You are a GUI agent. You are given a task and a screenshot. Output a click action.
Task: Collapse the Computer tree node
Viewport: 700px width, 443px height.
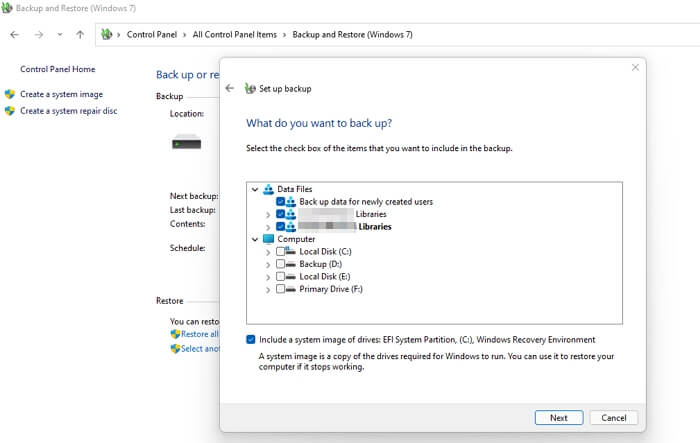[x=255, y=239]
